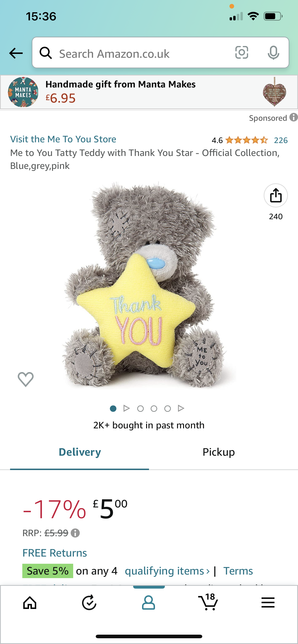Screen dimensions: 298x644
Task: Switch to the Pickup tab
Action: (x=219, y=452)
